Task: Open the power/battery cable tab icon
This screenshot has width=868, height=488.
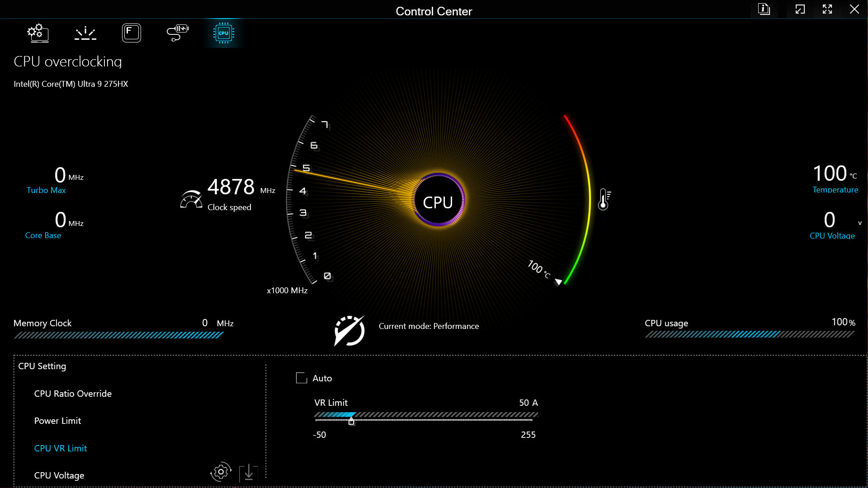Action: (x=177, y=33)
